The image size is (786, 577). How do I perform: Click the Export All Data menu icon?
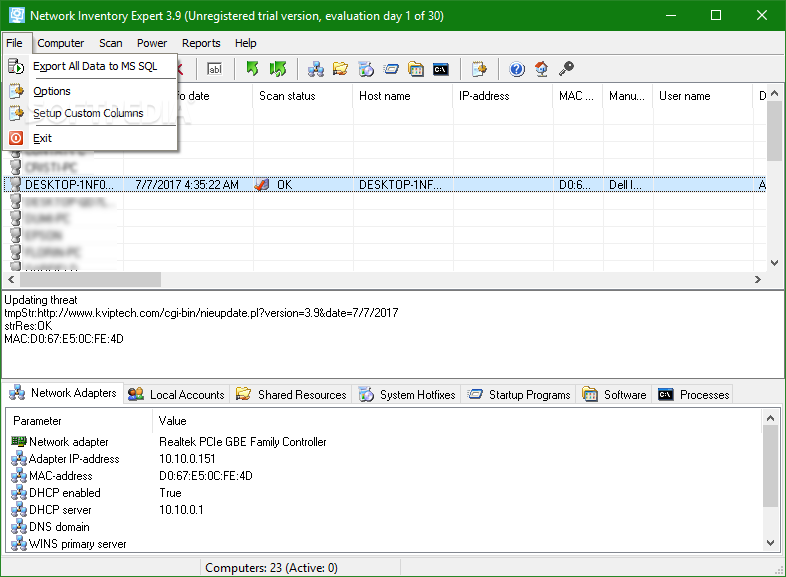click(x=16, y=66)
